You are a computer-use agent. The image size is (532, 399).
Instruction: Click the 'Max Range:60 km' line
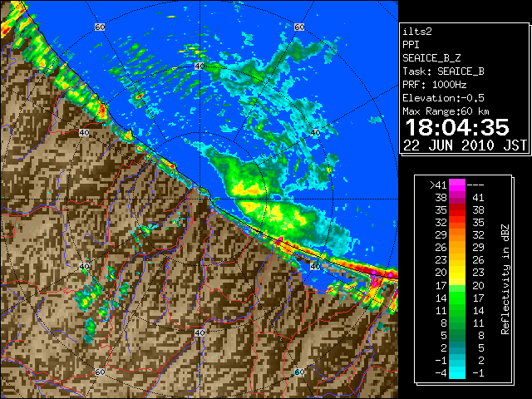click(446, 111)
